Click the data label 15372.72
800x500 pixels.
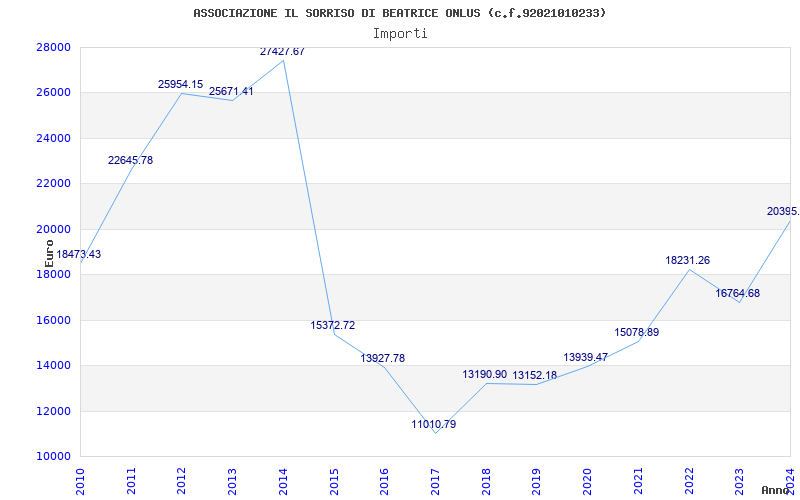coord(333,325)
